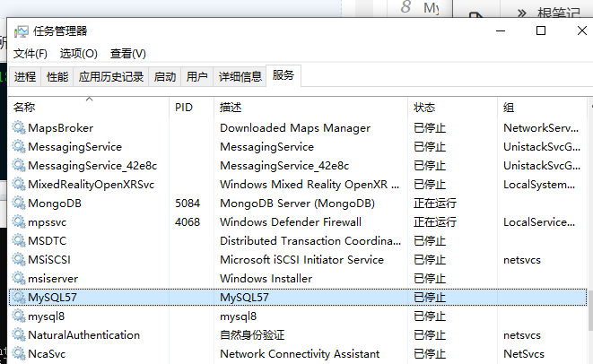Click the gear icon beside MongoDB service
The width and height of the screenshot is (593, 364).
click(x=19, y=204)
